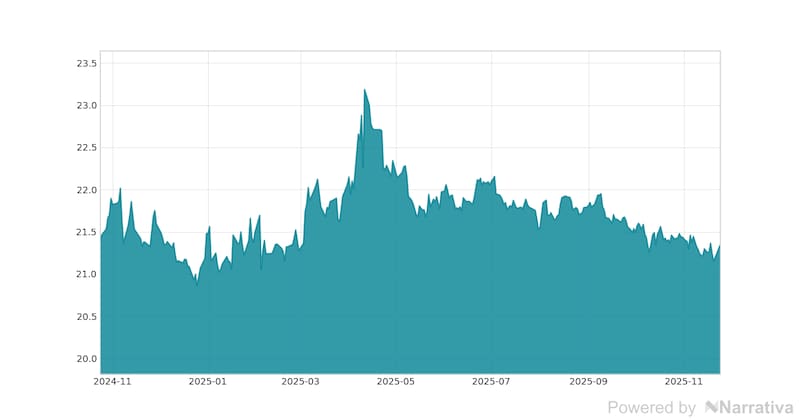800x420 pixels.
Task: Click the highest peak of the chart
Action: coord(365,91)
